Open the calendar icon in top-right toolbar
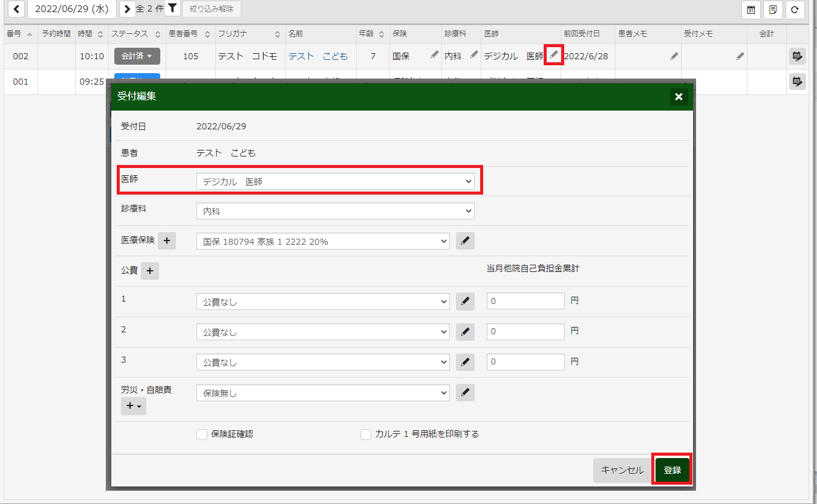Image resolution: width=817 pixels, height=504 pixels. (750, 10)
